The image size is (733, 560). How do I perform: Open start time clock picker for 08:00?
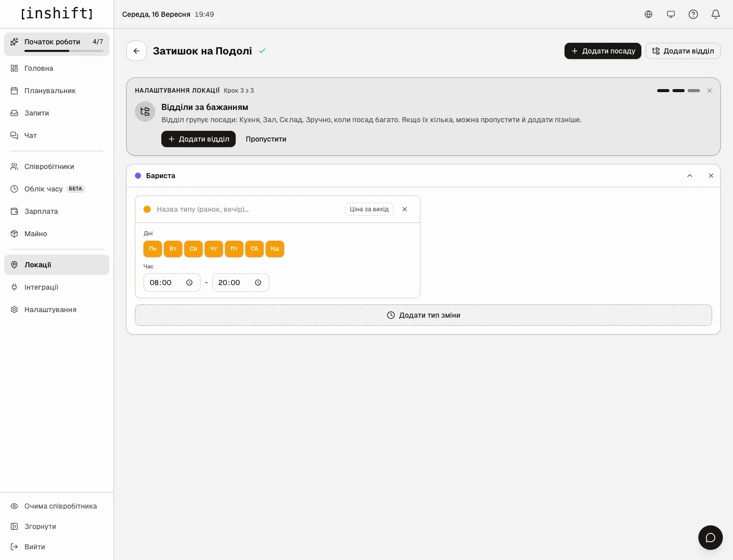pos(189,283)
